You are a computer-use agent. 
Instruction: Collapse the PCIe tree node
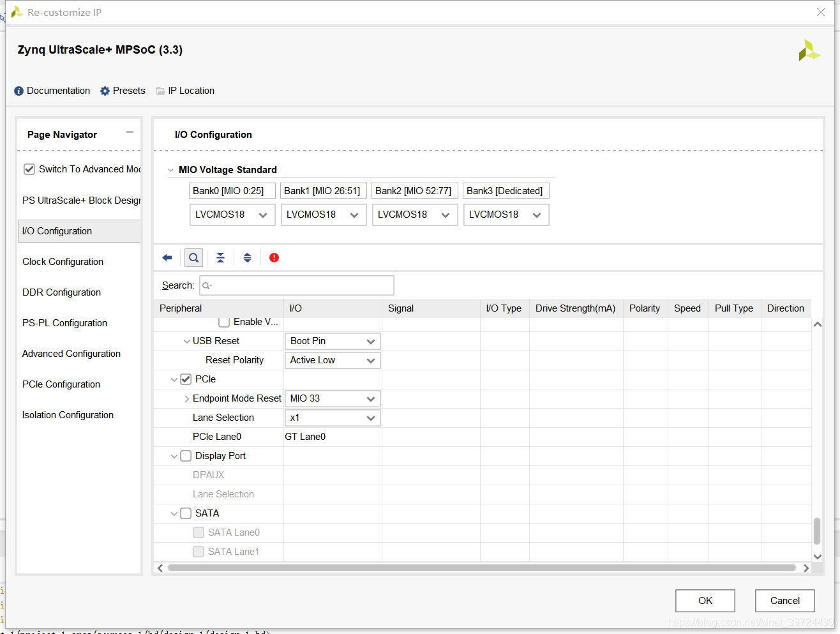click(x=174, y=379)
